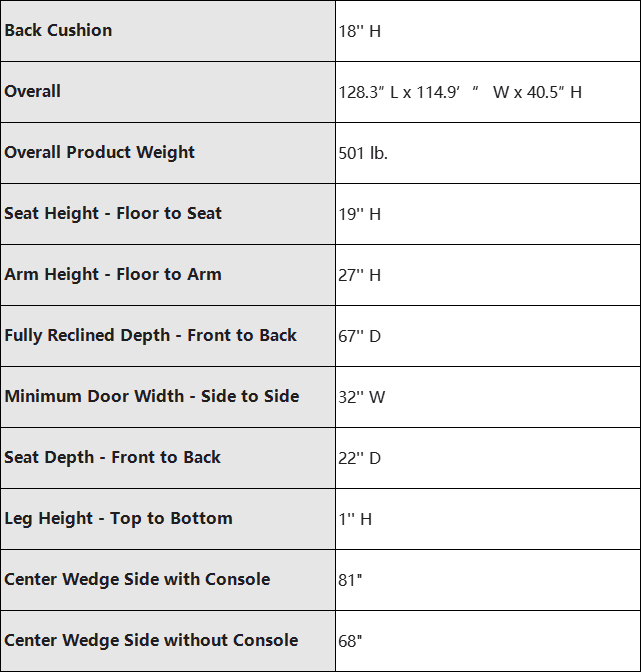
Task: Select the 18'' H value cell
Action: click(488, 31)
